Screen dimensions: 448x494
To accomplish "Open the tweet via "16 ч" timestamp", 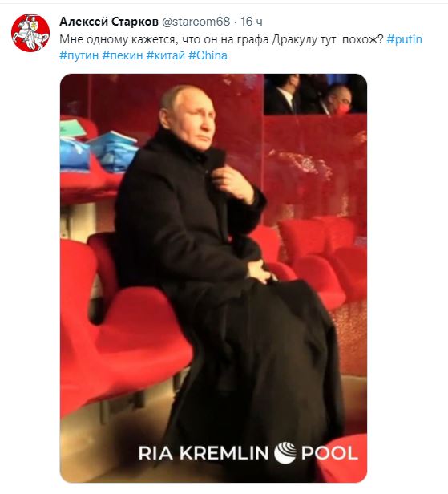I will [x=251, y=22].
